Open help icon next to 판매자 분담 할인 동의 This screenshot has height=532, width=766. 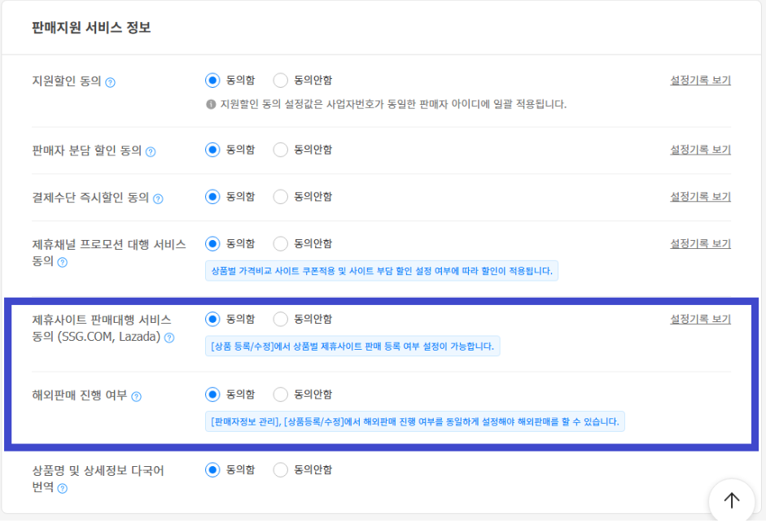(x=151, y=152)
